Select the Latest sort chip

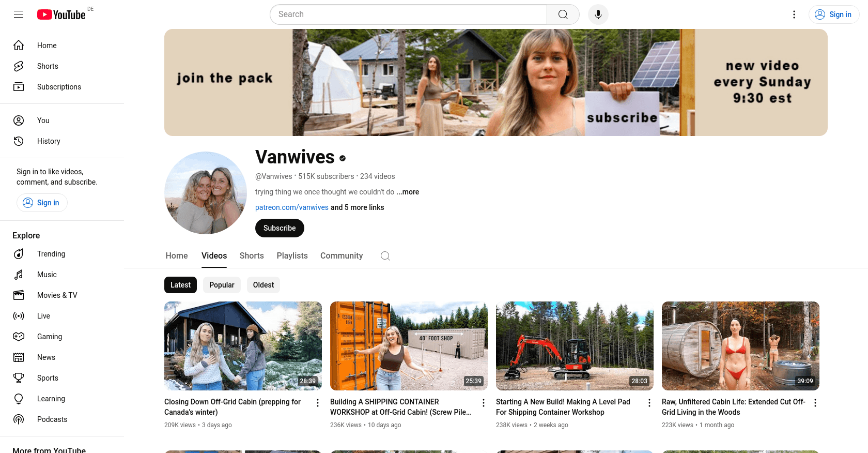click(180, 285)
